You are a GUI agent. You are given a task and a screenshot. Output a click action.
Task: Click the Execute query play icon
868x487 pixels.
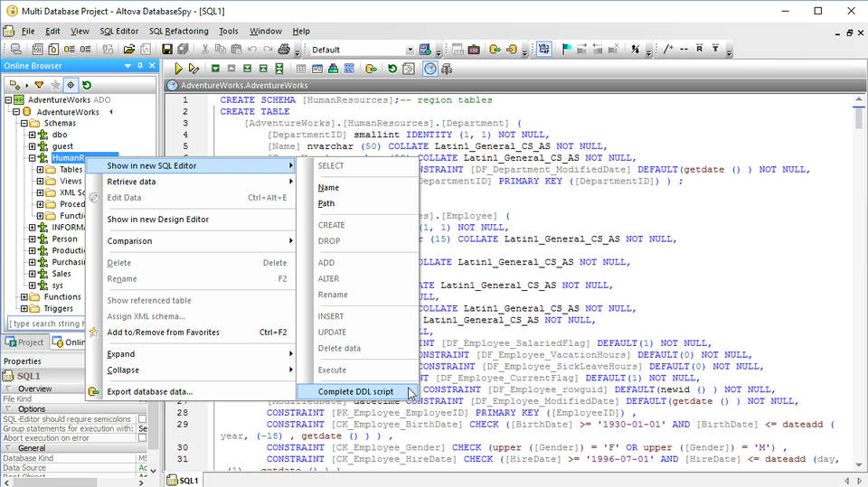tap(179, 69)
